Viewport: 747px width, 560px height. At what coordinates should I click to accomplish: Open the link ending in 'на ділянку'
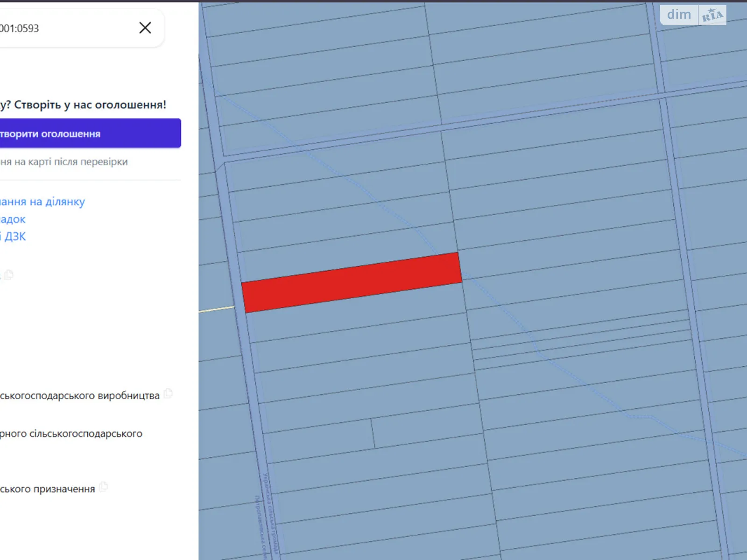tap(42, 202)
